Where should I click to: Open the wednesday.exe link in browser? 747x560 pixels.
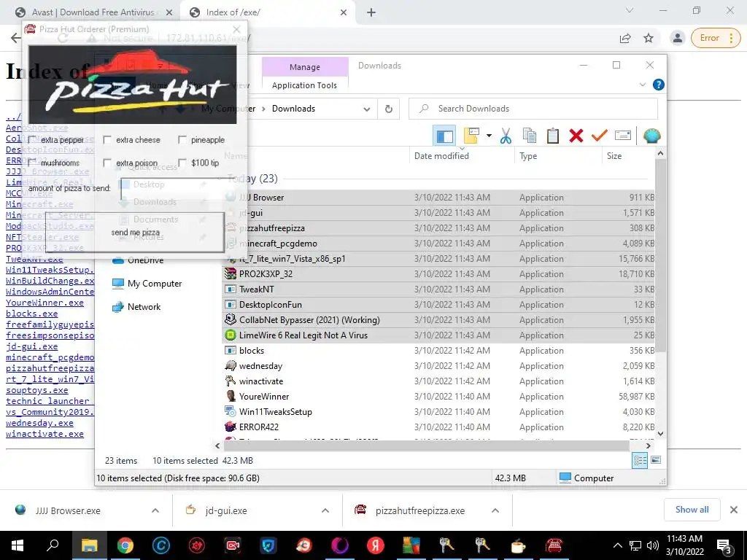coord(39,423)
